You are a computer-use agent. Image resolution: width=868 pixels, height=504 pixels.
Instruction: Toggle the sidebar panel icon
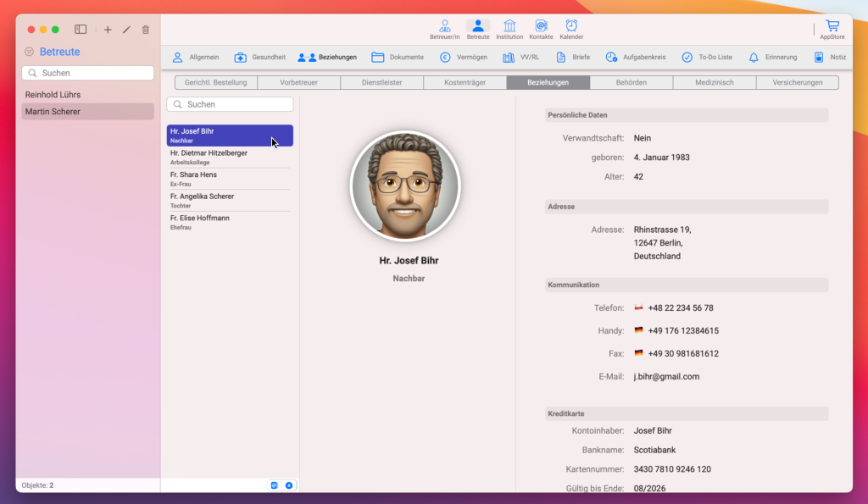[81, 30]
